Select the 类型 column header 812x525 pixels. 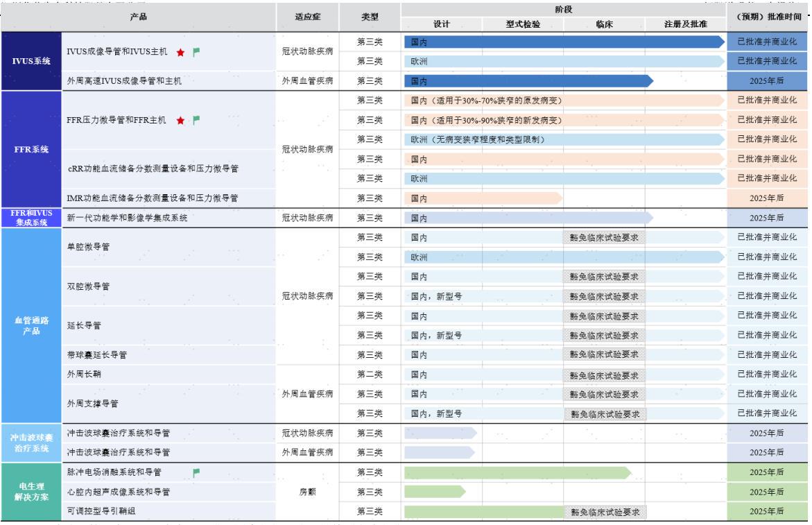tap(370, 17)
